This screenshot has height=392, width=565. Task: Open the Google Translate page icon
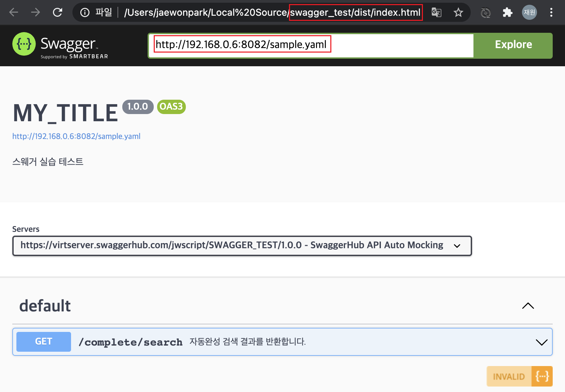(x=436, y=13)
